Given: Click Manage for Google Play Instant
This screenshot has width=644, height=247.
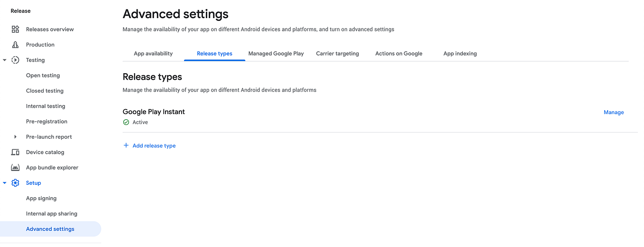Looking at the screenshot, I should pos(614,112).
